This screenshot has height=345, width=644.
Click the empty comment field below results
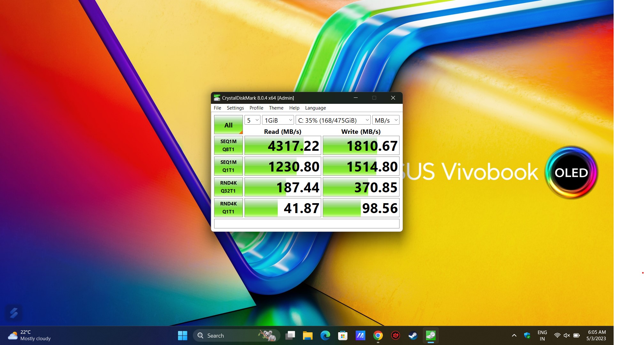coord(306,223)
